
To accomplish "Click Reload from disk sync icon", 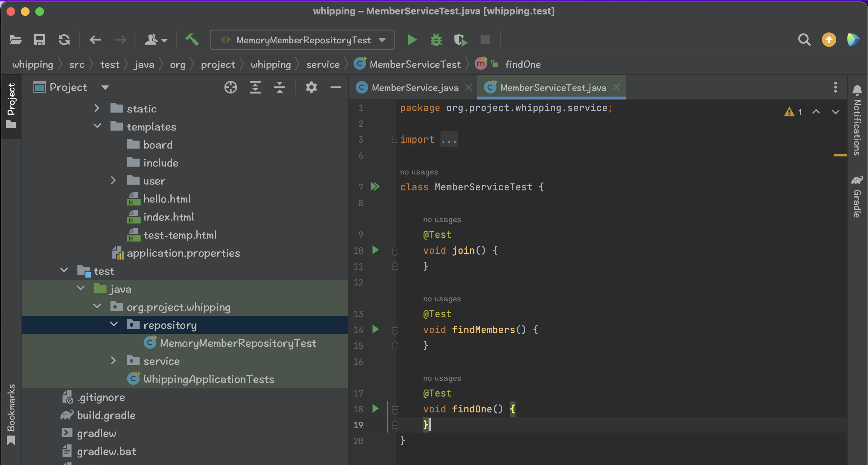I will [x=64, y=40].
